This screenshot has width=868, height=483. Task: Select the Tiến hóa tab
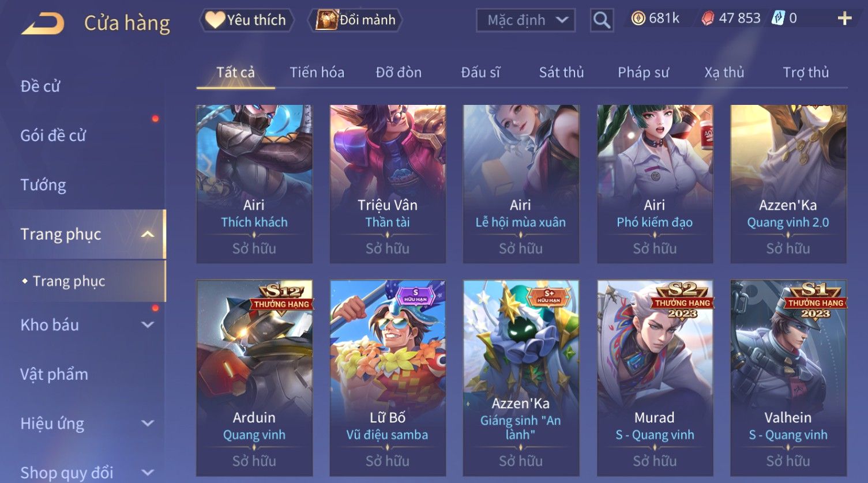[x=317, y=72]
